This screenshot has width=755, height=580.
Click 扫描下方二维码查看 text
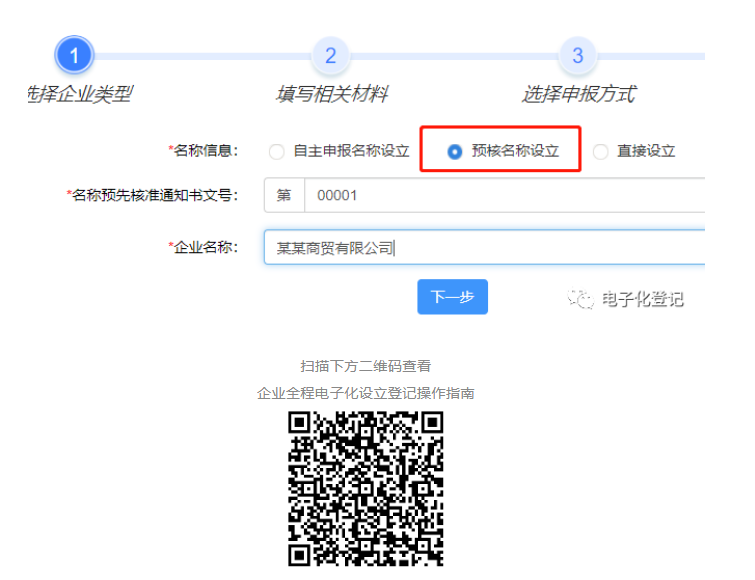pyautogui.click(x=365, y=366)
